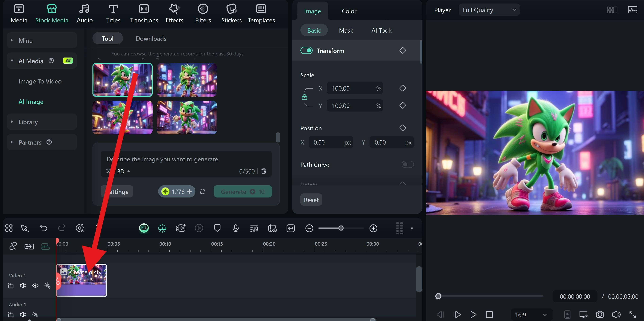Click the Reset button

pos(311,200)
